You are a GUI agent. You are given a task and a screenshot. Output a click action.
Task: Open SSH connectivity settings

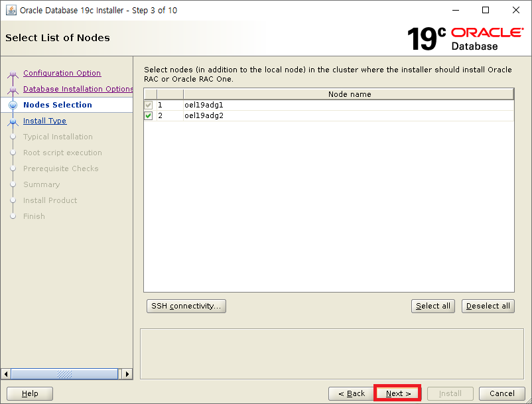point(186,306)
